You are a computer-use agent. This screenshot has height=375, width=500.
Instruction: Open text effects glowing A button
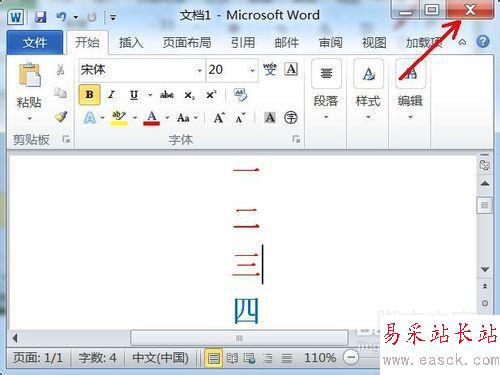click(90, 118)
